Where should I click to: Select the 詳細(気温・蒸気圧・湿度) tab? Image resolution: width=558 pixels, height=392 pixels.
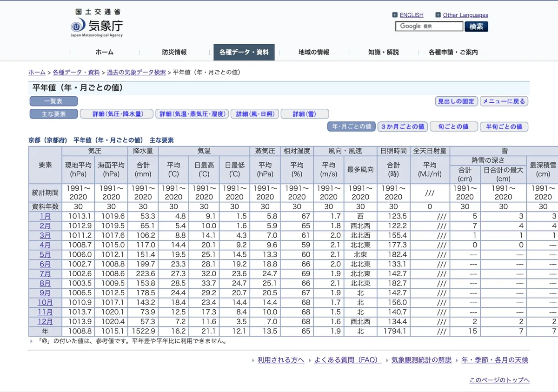(192, 114)
